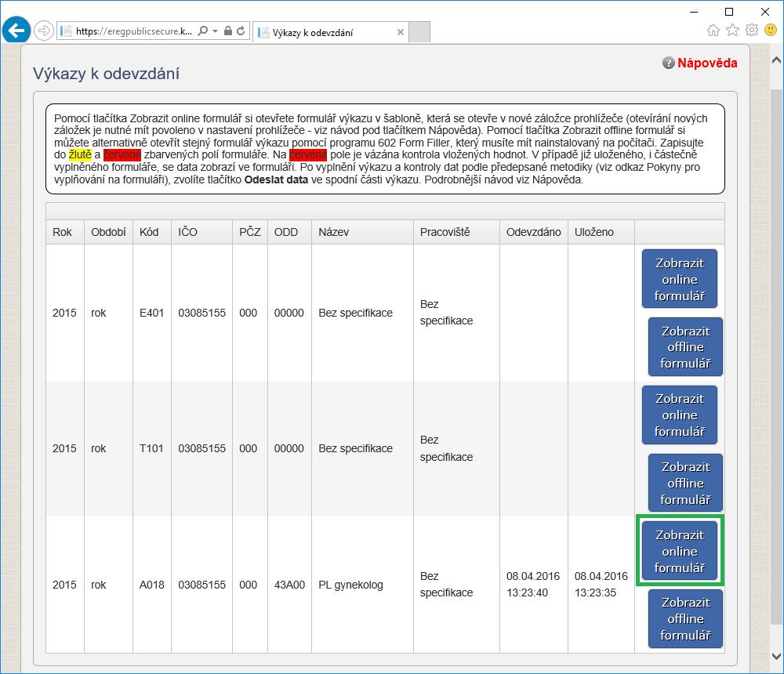784x674 pixels.
Task: Click the search magnifier in address bar
Action: tap(202, 31)
